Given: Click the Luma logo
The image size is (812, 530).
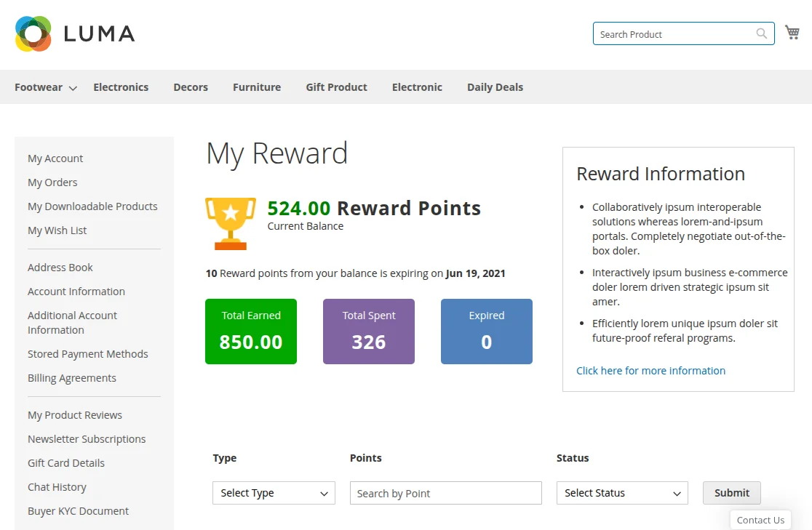Looking at the screenshot, I should (x=73, y=33).
